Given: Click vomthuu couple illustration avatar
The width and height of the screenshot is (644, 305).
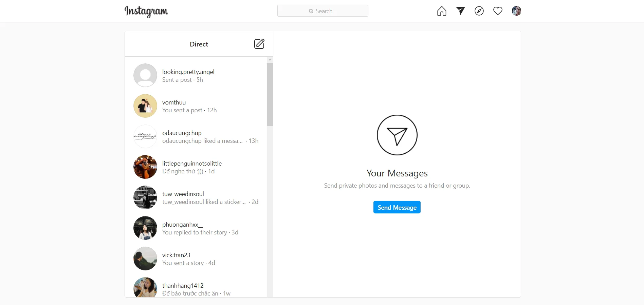Looking at the screenshot, I should click(145, 106).
